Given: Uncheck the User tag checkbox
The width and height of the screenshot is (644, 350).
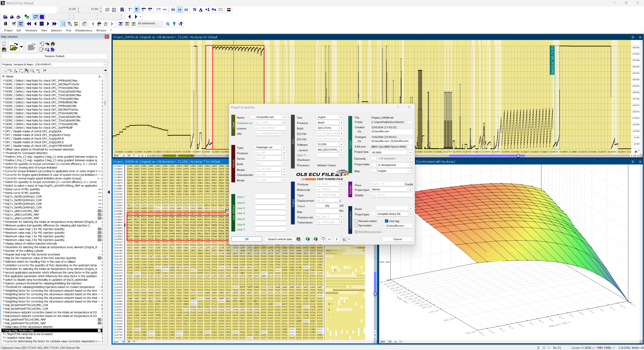Looking at the screenshot, I should (387, 221).
